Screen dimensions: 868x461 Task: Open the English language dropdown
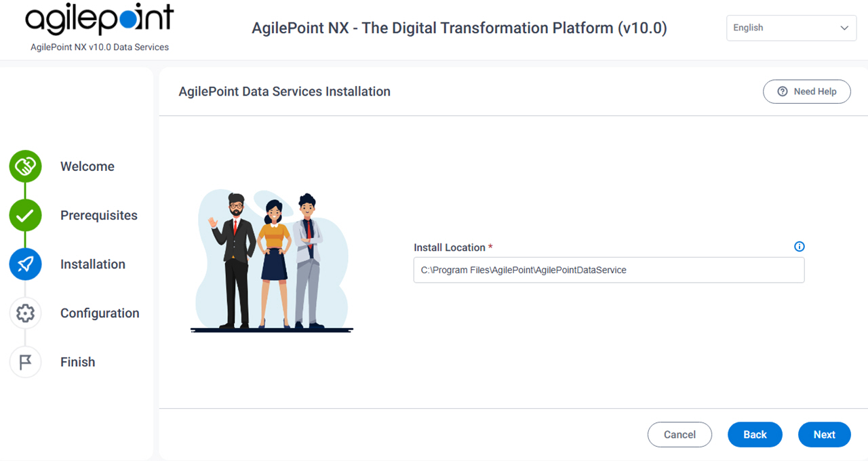[x=791, y=28]
